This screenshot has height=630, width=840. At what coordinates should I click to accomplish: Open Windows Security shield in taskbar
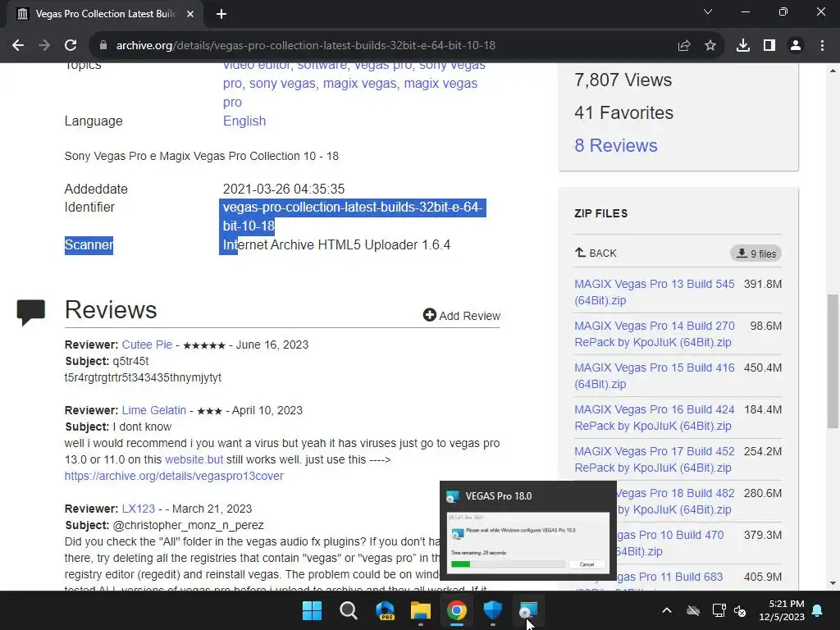493,610
